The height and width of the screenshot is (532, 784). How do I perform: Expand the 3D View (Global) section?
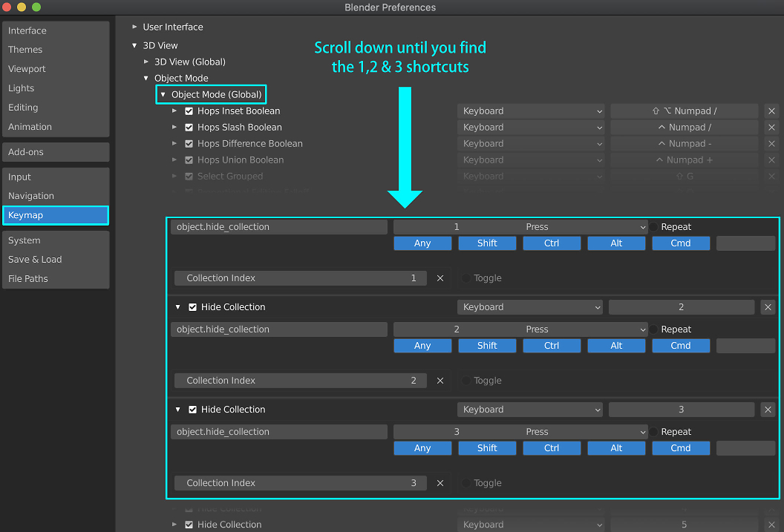pos(146,62)
